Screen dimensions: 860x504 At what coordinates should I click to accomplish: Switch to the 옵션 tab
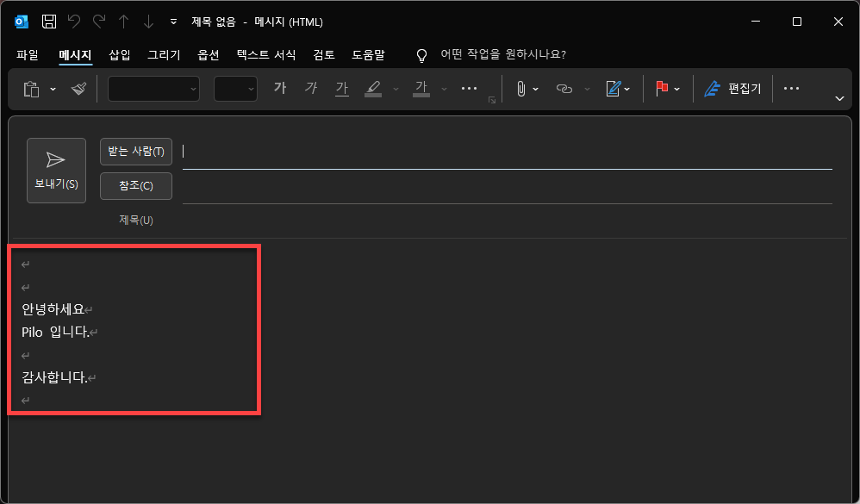click(x=209, y=54)
